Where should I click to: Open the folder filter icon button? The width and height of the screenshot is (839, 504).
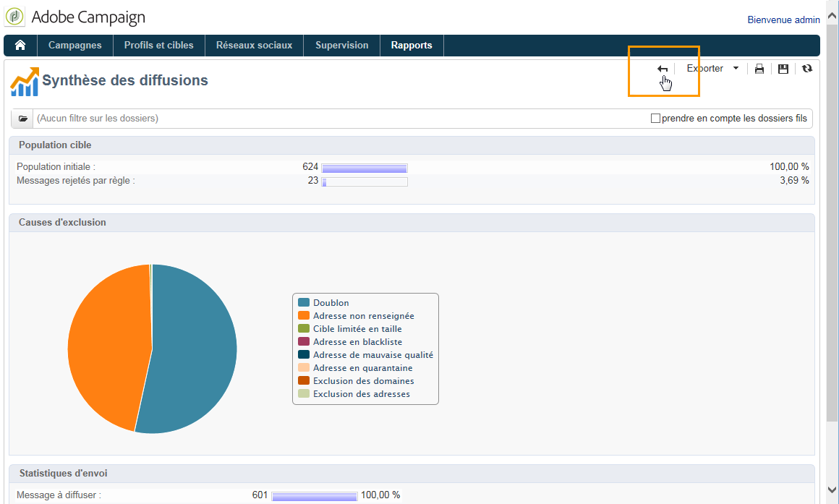(22, 119)
